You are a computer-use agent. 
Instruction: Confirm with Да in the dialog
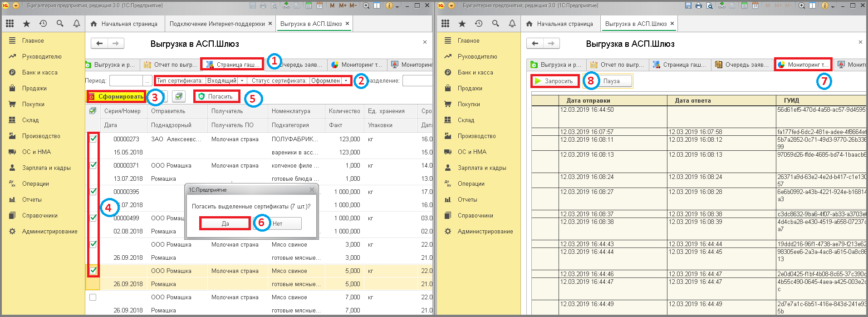tap(225, 223)
